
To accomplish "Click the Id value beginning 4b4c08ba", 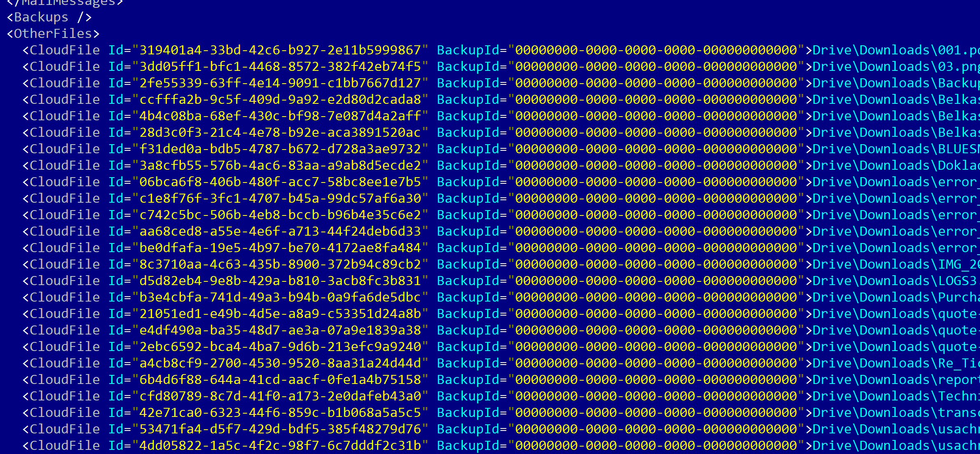I will [x=280, y=116].
